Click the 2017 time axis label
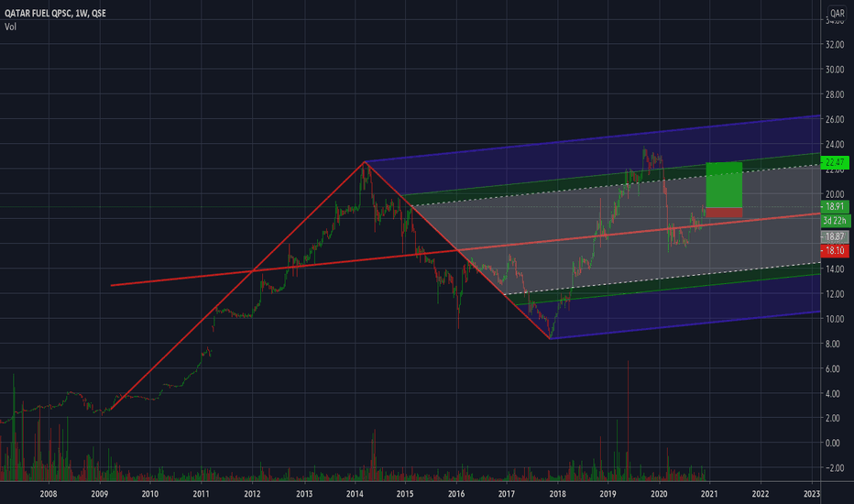Viewport: 854px width, 504px height. click(x=506, y=494)
